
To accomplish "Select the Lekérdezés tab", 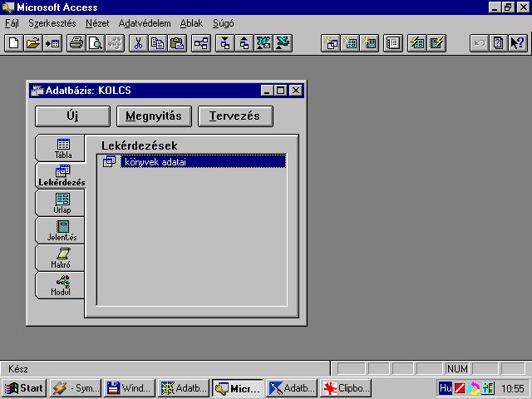I will click(x=61, y=175).
